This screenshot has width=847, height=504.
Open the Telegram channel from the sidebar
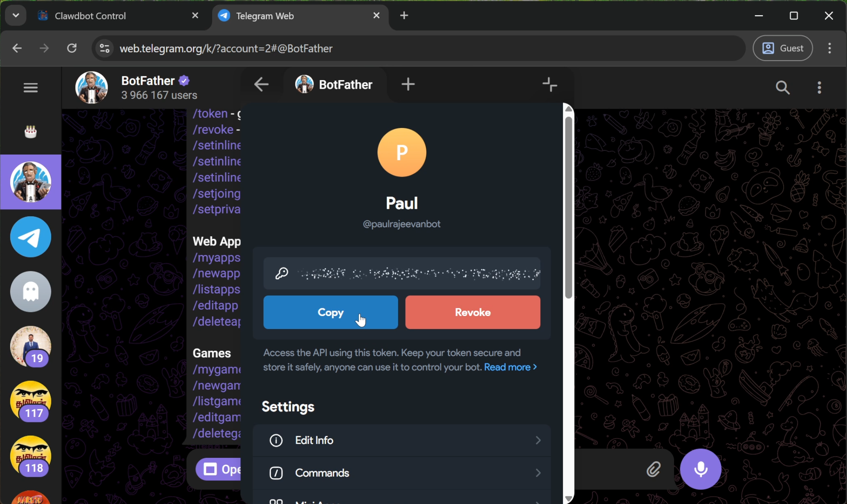pyautogui.click(x=30, y=236)
